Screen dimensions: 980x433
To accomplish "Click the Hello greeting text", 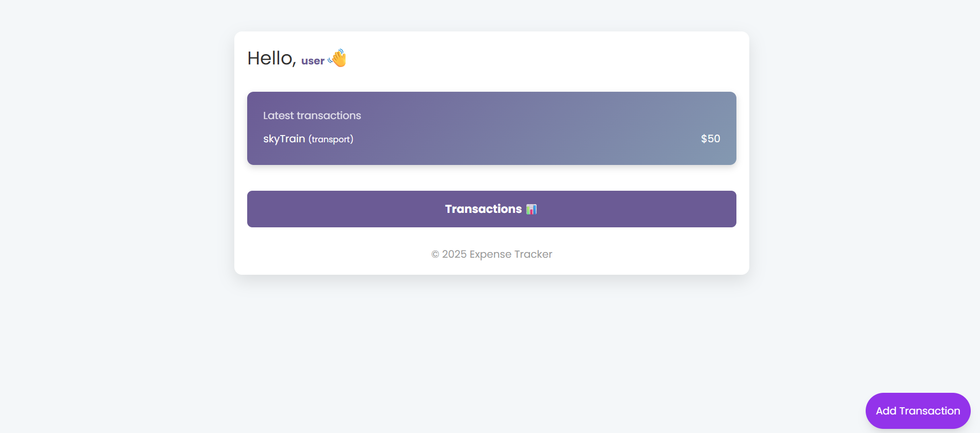I will [x=270, y=57].
